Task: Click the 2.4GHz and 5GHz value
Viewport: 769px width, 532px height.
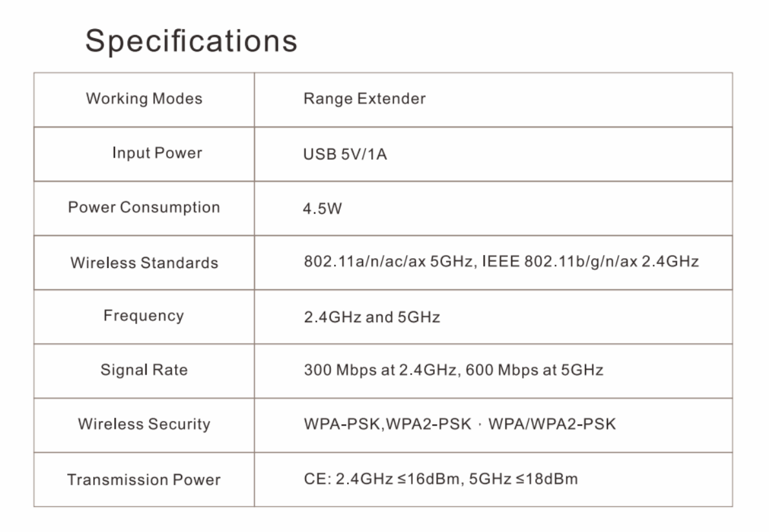Action: [372, 317]
